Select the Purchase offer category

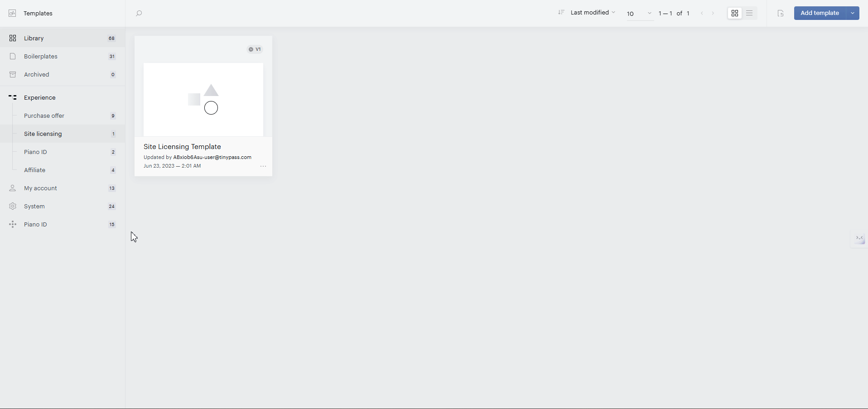click(x=63, y=115)
